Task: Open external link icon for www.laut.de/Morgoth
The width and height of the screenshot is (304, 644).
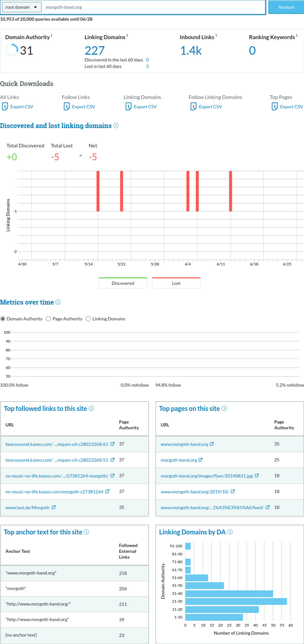Action: [x=54, y=507]
